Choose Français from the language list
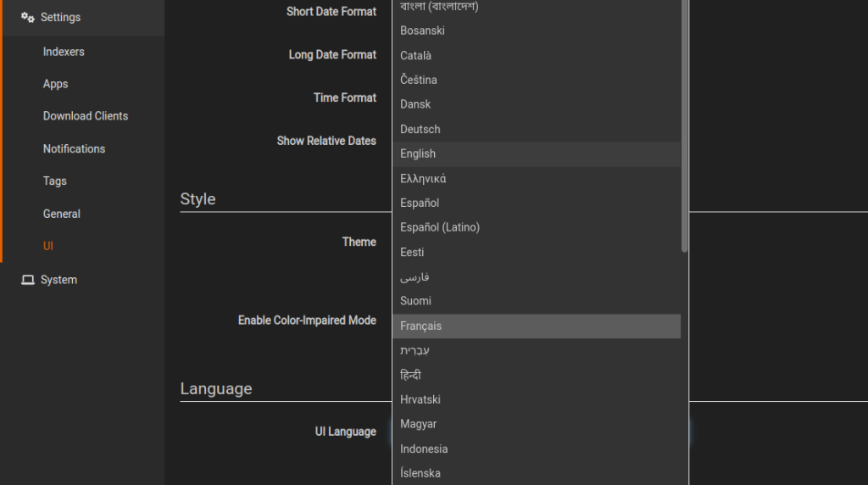 536,326
